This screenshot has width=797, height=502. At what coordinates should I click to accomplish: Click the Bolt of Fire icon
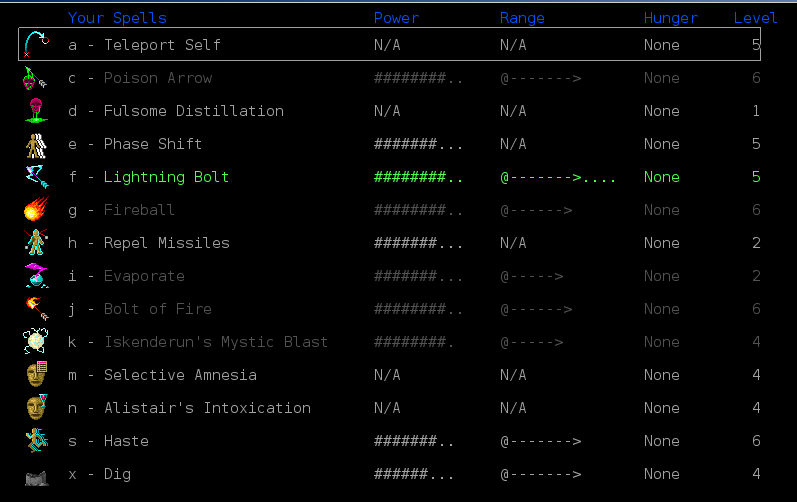[x=36, y=309]
